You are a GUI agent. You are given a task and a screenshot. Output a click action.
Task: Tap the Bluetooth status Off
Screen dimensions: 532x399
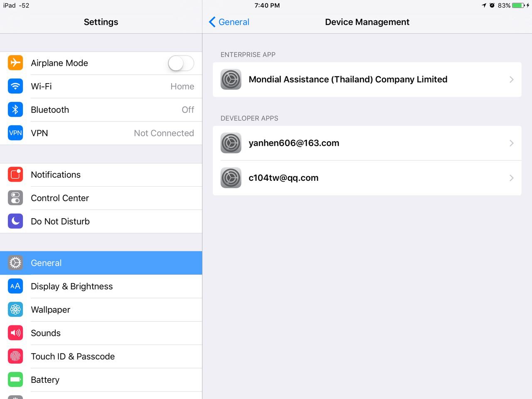(x=188, y=110)
